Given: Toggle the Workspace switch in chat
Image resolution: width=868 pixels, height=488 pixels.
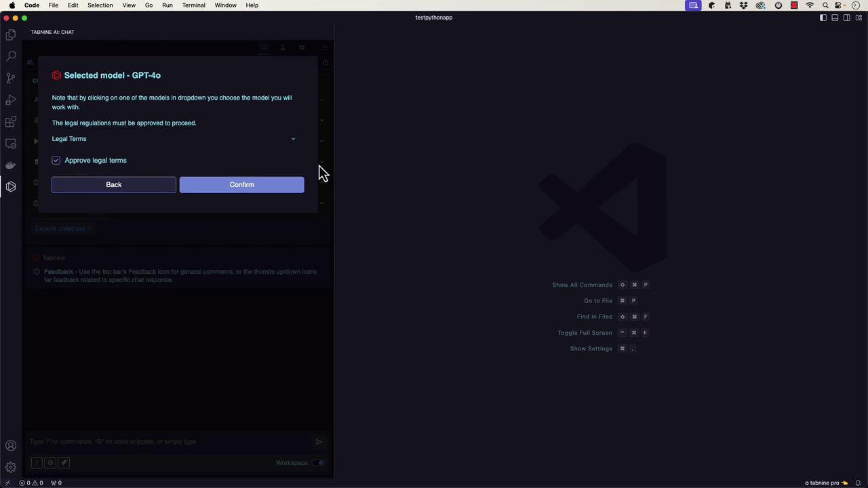Looking at the screenshot, I should coord(318,463).
